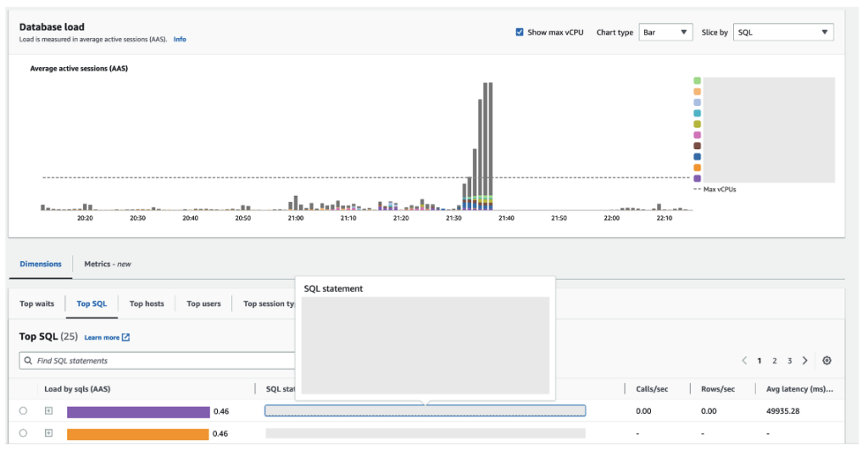Open the Top SQL preferences gear icon

(826, 360)
